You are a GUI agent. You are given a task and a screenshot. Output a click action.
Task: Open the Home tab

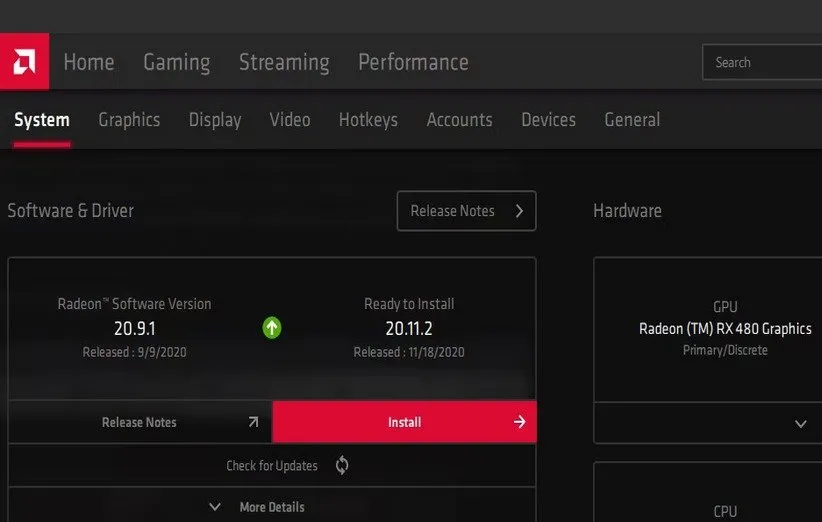(x=88, y=62)
